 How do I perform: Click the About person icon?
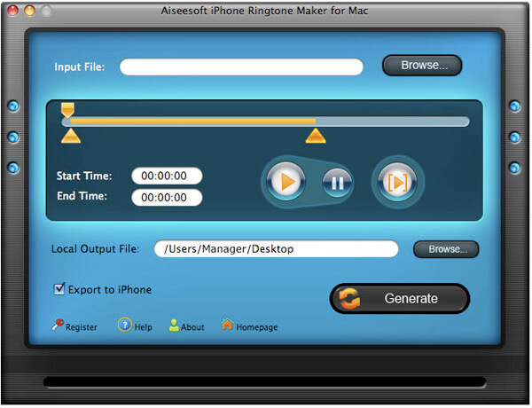point(174,326)
